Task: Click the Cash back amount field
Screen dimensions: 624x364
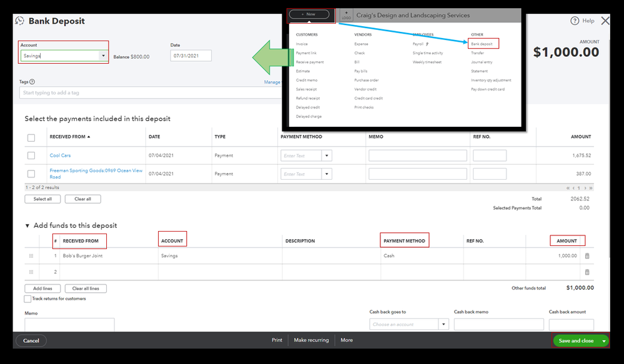Action: 571,324
